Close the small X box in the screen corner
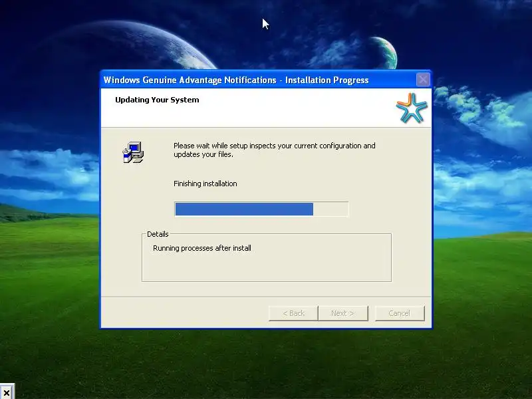532x399 pixels. coord(7,392)
